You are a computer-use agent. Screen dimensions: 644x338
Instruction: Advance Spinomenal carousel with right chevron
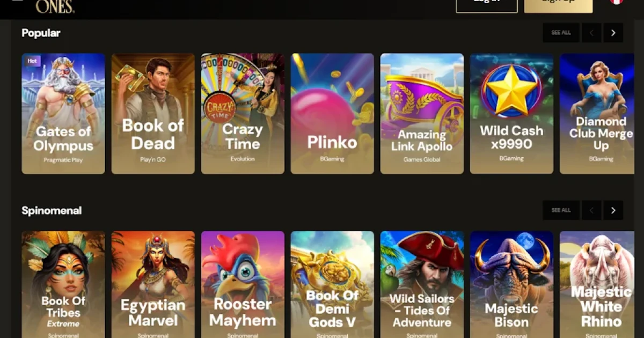tap(613, 210)
